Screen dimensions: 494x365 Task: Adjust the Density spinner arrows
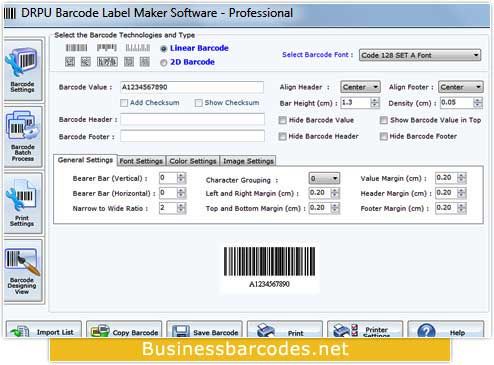[x=478, y=103]
